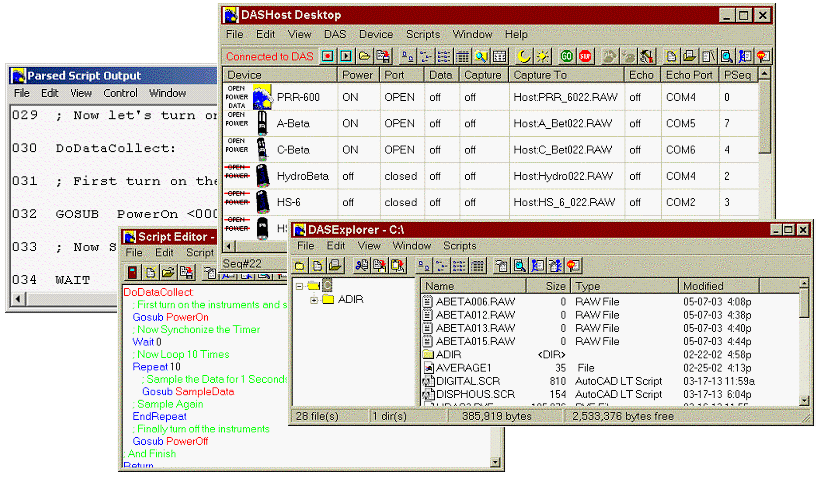This screenshot has height=486, width=822.
Task: Click the left scroll arrow in Parsed Script Output
Action: pyautogui.click(x=18, y=299)
